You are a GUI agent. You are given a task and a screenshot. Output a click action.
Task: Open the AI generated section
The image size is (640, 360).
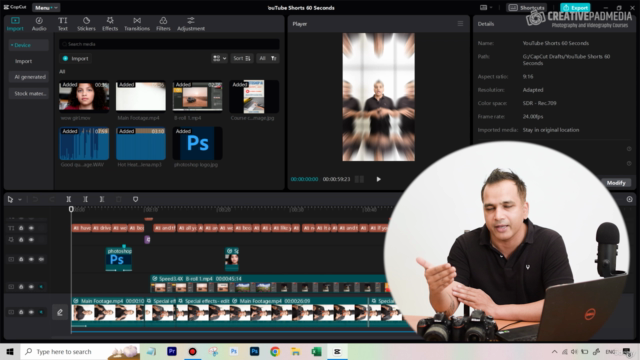pyautogui.click(x=29, y=77)
